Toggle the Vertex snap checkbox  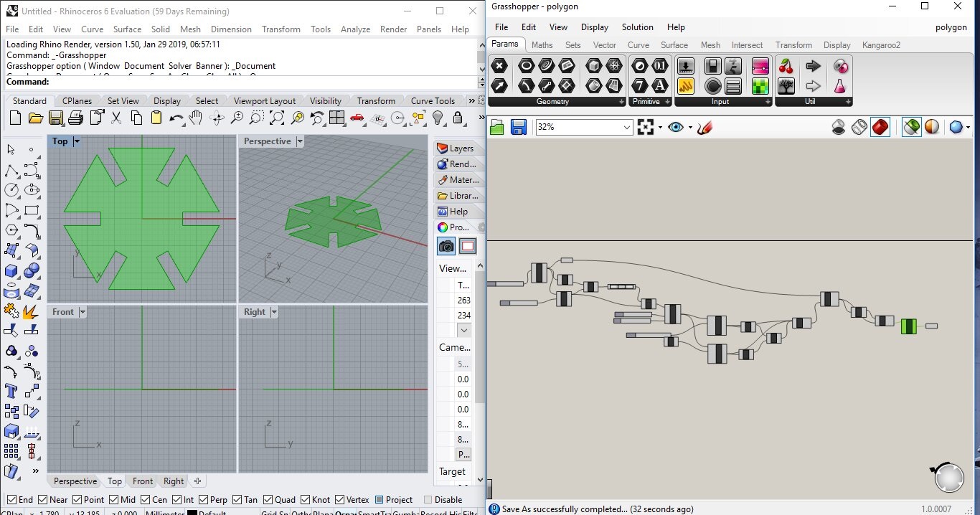[340, 500]
